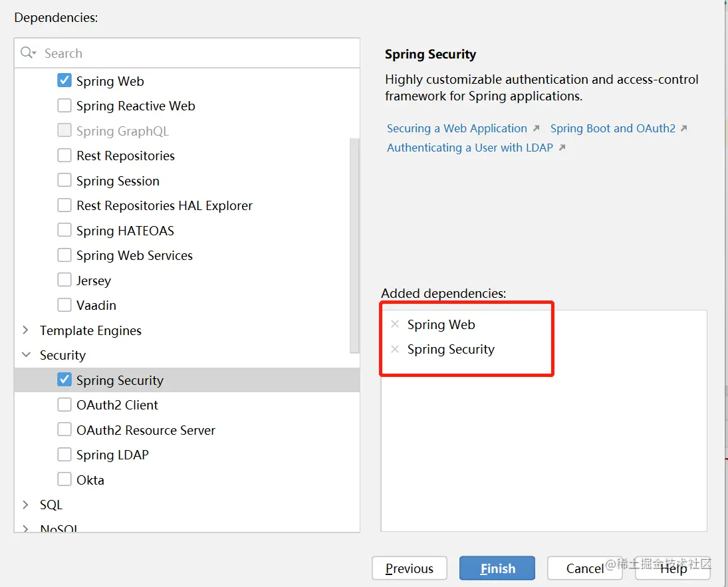
Task: Tick the Vaadin checkbox
Action: 64,304
